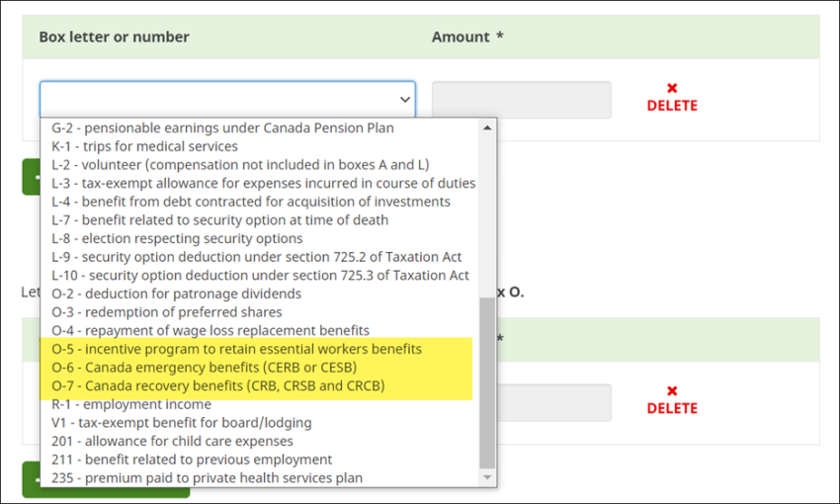
Task: Choose R-1 employment income option
Action: tap(131, 404)
